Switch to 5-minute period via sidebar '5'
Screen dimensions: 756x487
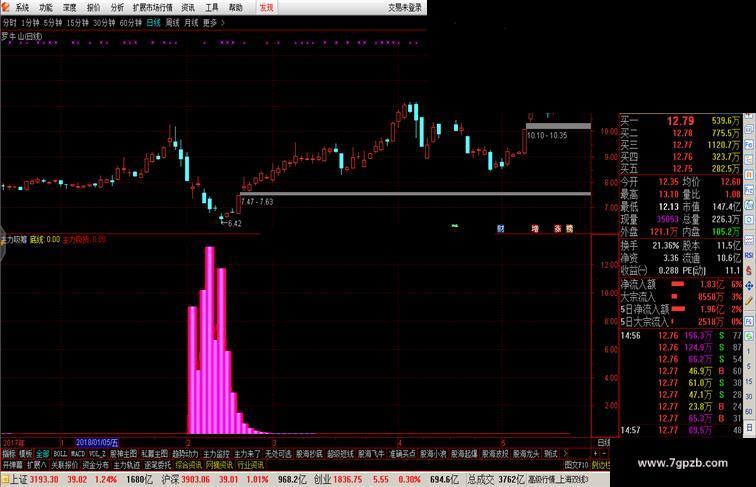[749, 366]
